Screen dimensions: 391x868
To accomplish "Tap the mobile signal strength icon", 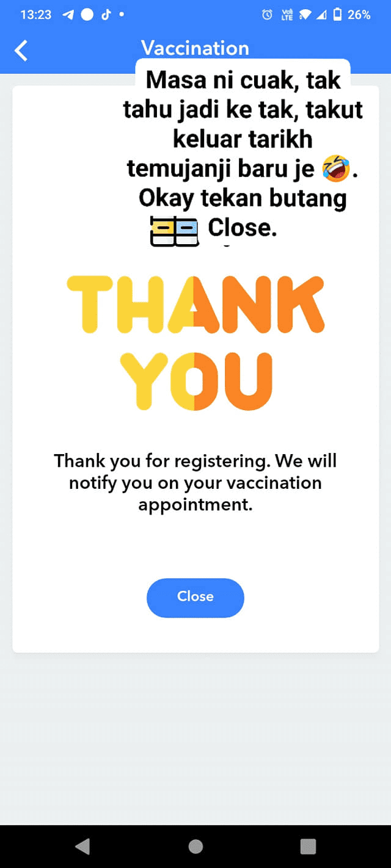I will pos(320,15).
